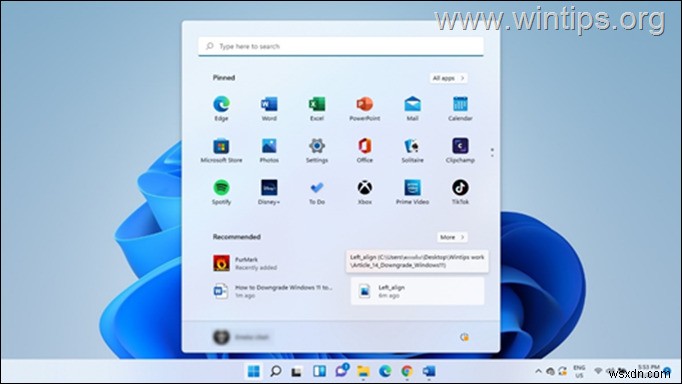This screenshot has width=682, height=384.
Task: Open the pinned Excel app
Action: [317, 108]
